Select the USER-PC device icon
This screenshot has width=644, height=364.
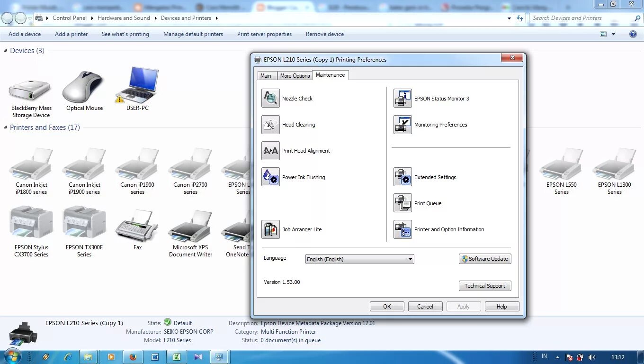[x=137, y=89]
